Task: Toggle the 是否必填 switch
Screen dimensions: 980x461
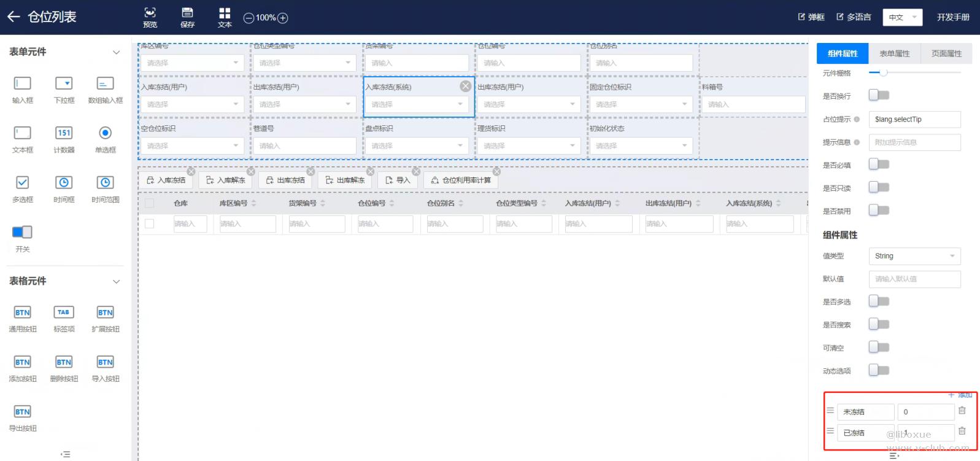Action: tap(879, 165)
